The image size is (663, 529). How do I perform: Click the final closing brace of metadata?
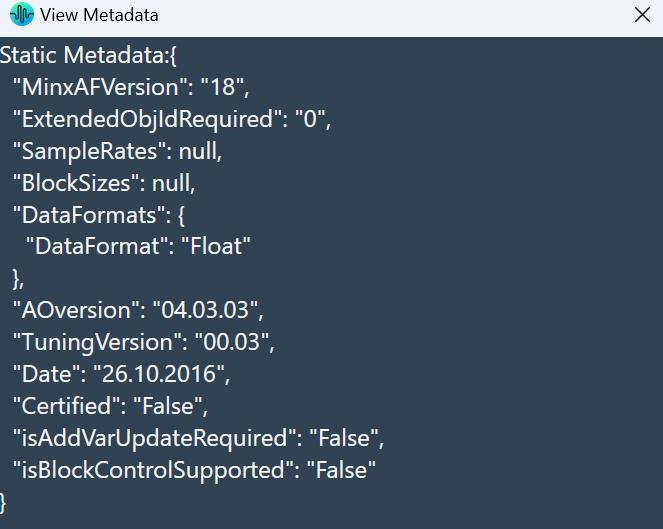[x=3, y=503]
